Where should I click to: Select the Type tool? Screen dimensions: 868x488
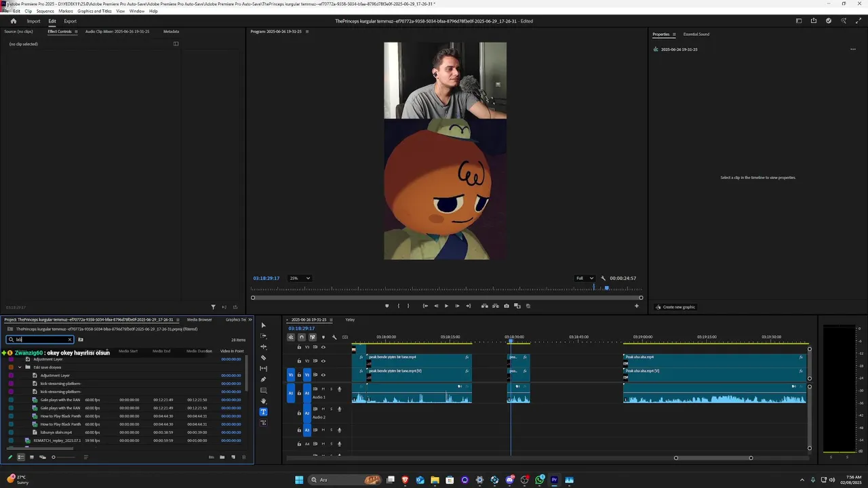pos(264,412)
